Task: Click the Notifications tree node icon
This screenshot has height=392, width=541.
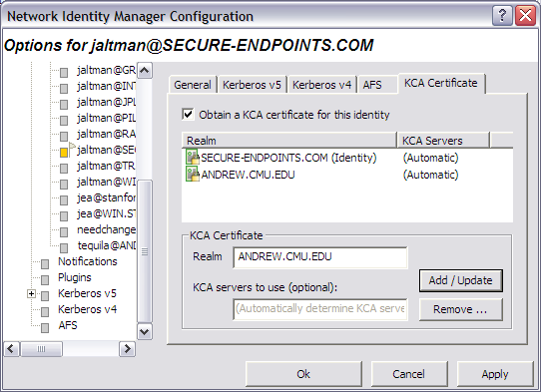Action: pos(45,264)
